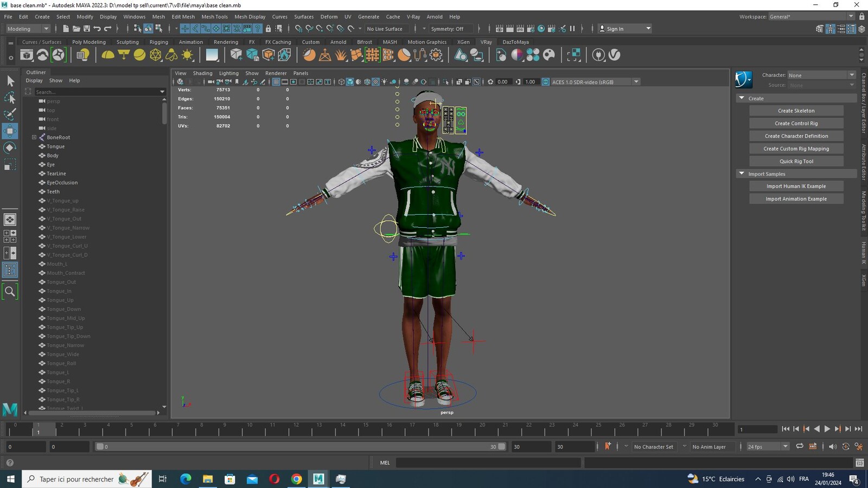
Task: Select the Move tool in the toolbox
Action: (x=10, y=131)
